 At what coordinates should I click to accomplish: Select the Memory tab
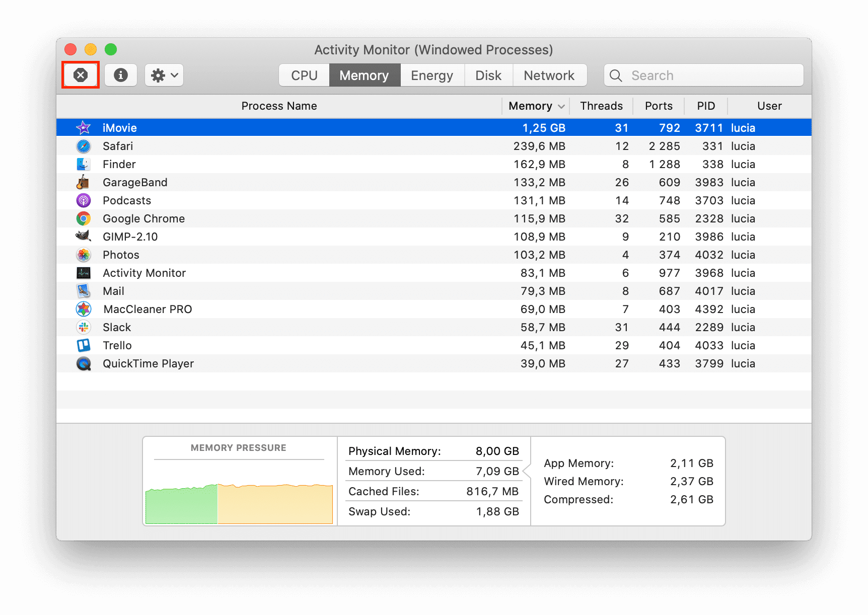point(365,75)
